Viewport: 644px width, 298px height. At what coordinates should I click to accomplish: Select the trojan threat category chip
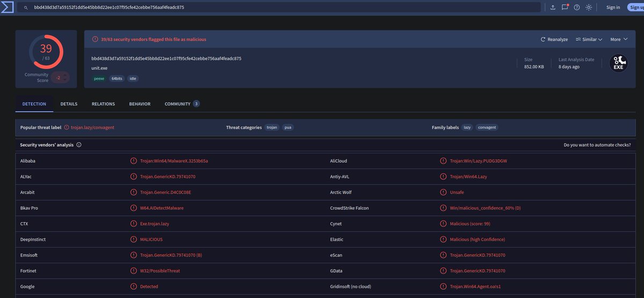(272, 128)
